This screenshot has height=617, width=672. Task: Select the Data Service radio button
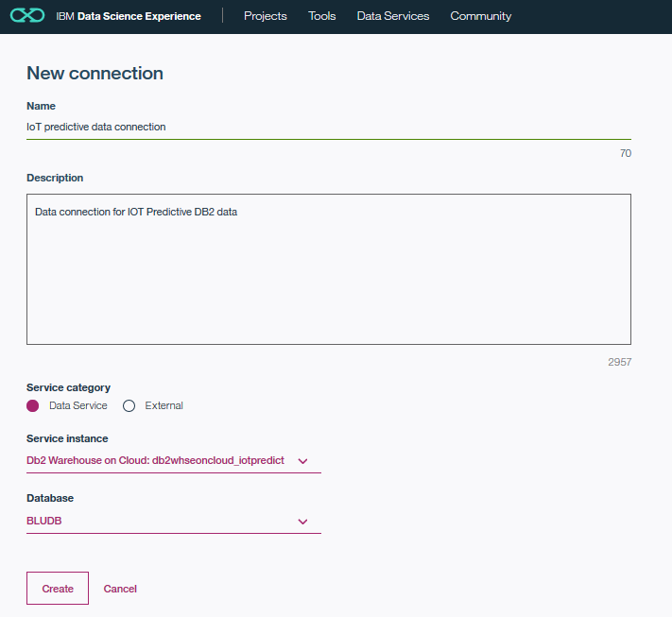(32, 405)
